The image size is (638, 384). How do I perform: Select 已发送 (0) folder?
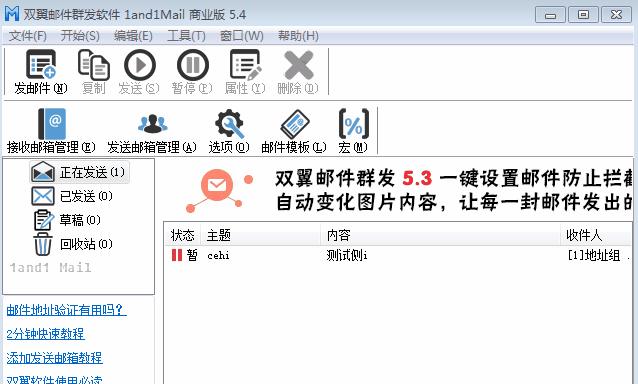pos(72,196)
